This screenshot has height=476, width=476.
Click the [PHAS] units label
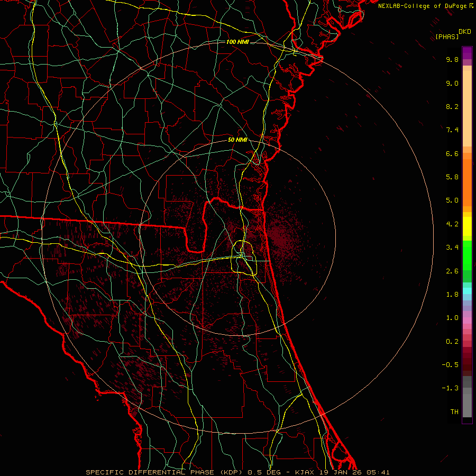(x=447, y=36)
